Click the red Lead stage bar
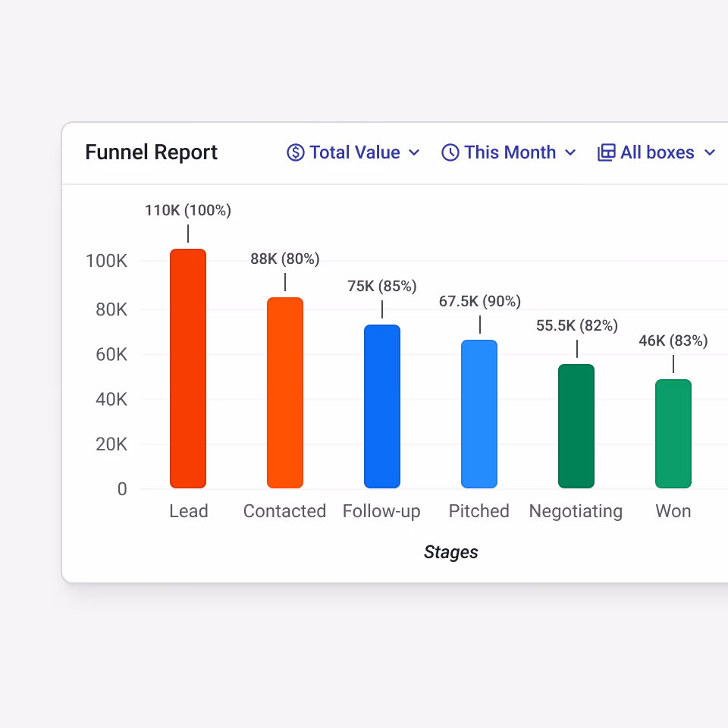728x728 pixels. [x=188, y=369]
